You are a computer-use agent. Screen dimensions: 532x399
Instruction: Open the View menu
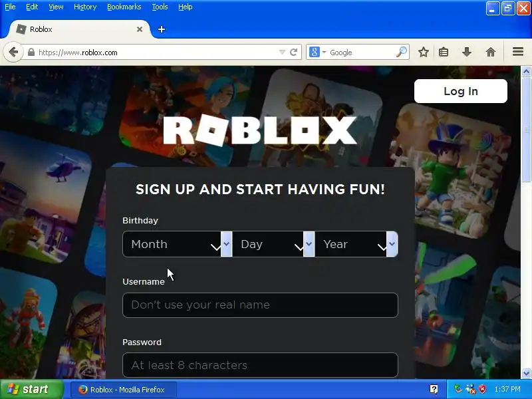pos(56,7)
